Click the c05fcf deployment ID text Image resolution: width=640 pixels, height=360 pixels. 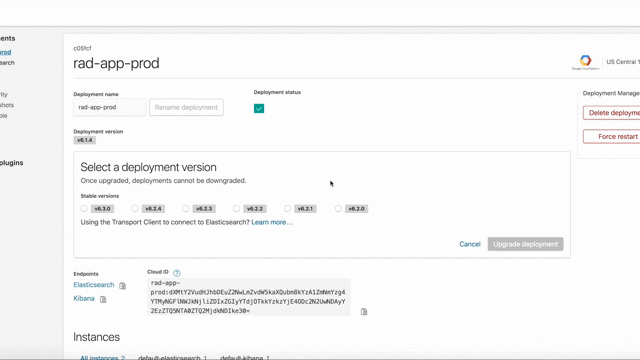pos(82,48)
